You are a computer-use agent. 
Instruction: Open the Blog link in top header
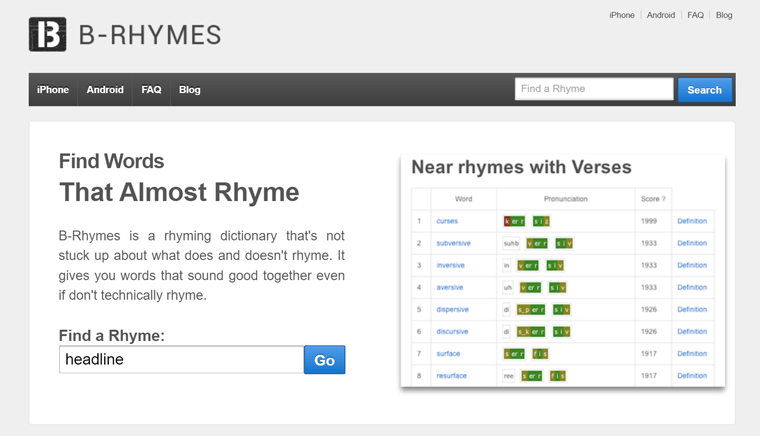tap(724, 15)
